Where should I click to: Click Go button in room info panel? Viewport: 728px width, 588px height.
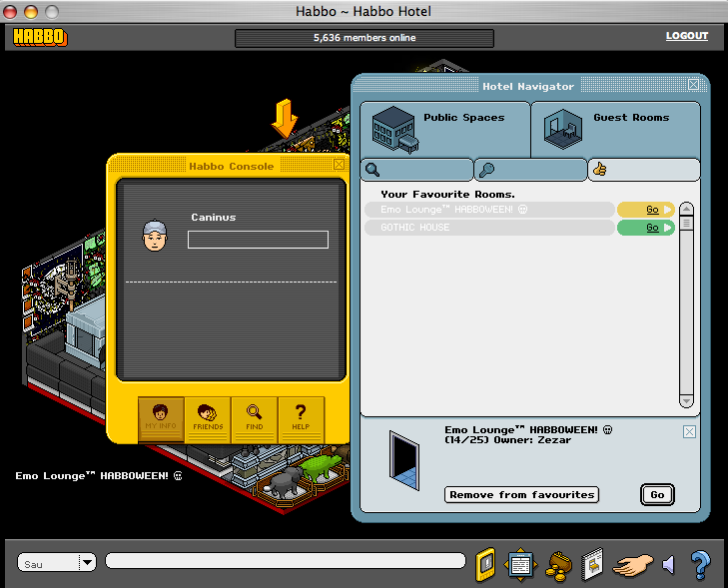point(657,495)
